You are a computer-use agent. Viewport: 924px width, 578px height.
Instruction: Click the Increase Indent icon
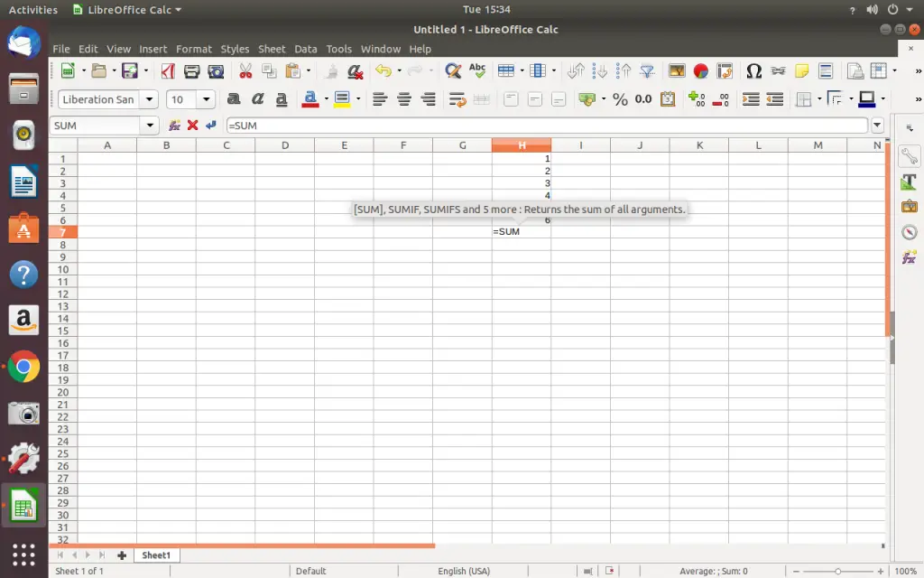(x=751, y=99)
